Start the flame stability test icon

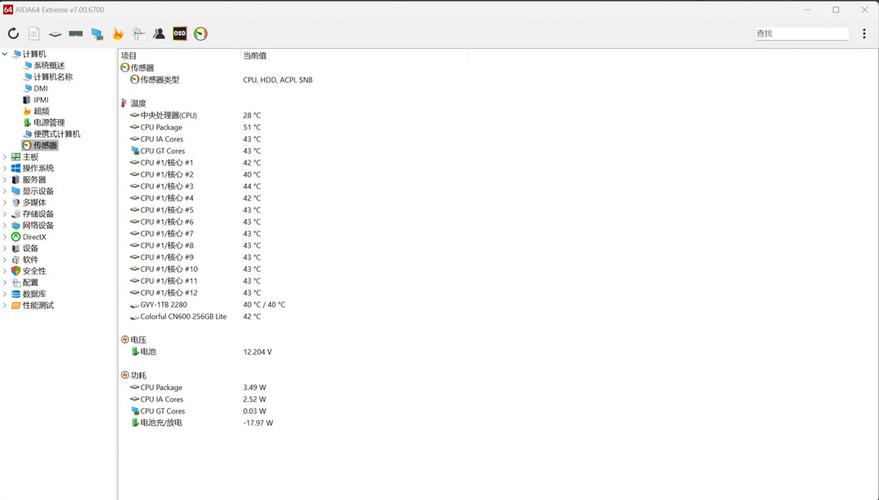point(118,34)
